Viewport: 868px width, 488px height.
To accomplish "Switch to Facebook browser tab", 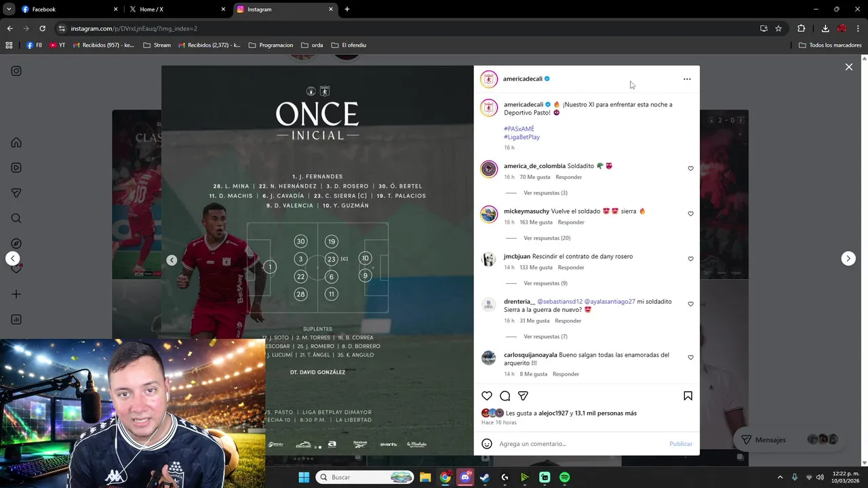I will (x=68, y=9).
